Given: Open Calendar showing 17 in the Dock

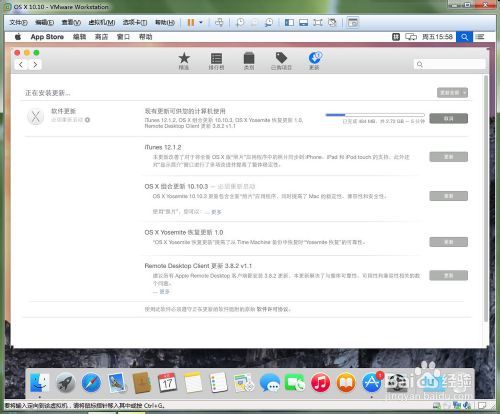Looking at the screenshot, I should click(167, 382).
